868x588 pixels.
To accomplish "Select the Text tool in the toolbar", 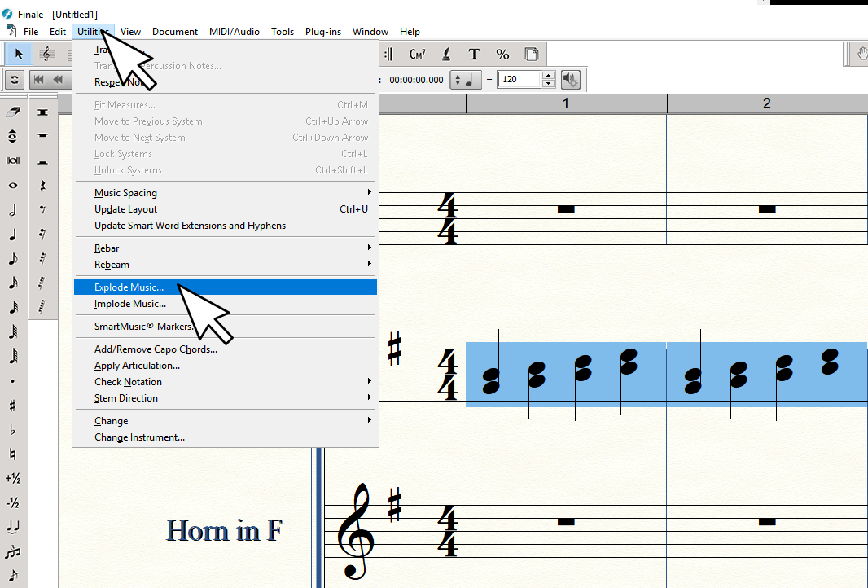I will coord(474,55).
